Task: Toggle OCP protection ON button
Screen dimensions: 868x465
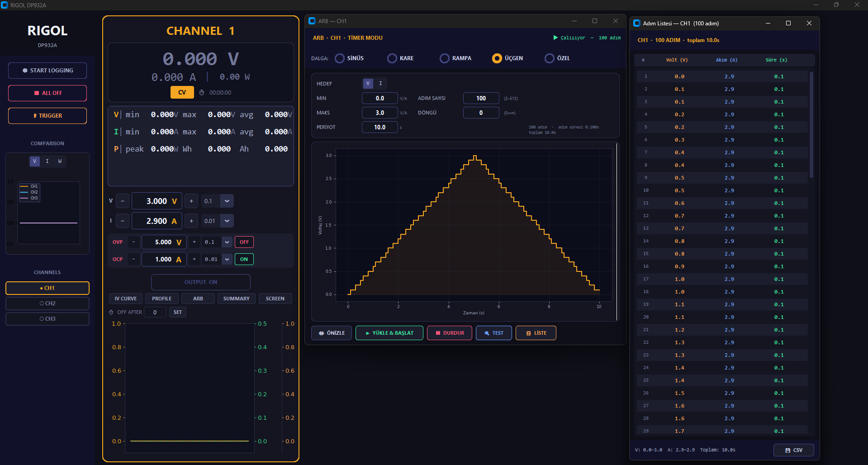Action: coord(244,259)
